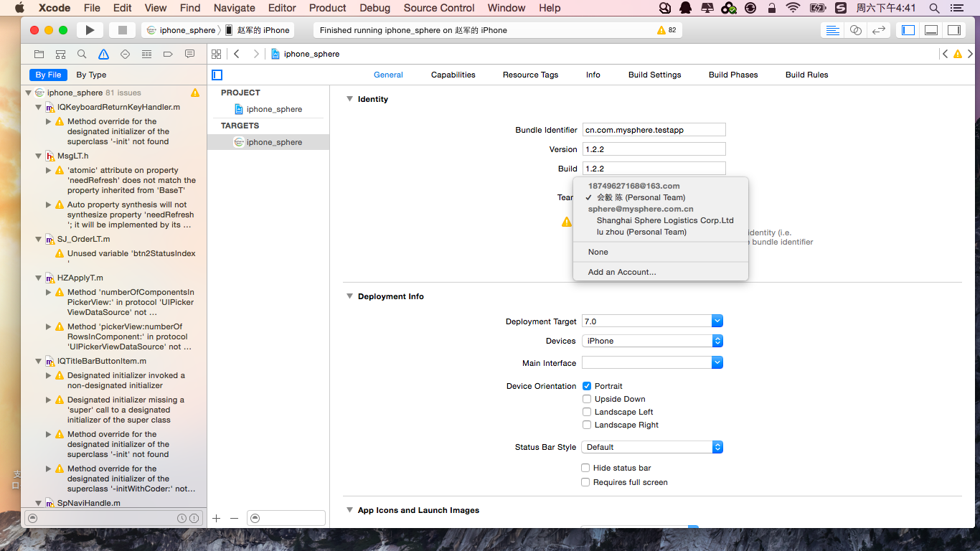980x551 pixels.
Task: Stop the running task
Action: tap(122, 30)
